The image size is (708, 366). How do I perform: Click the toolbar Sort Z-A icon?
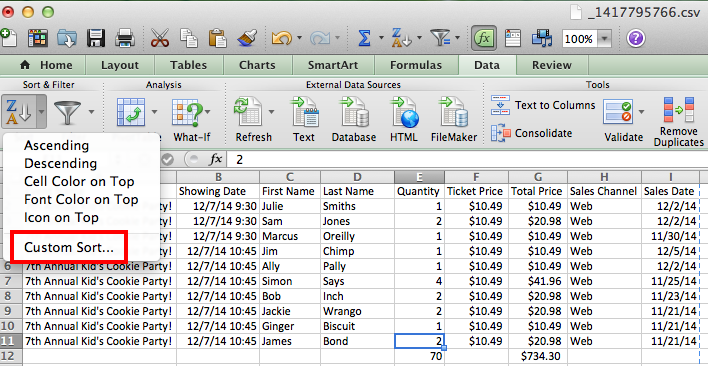click(402, 38)
